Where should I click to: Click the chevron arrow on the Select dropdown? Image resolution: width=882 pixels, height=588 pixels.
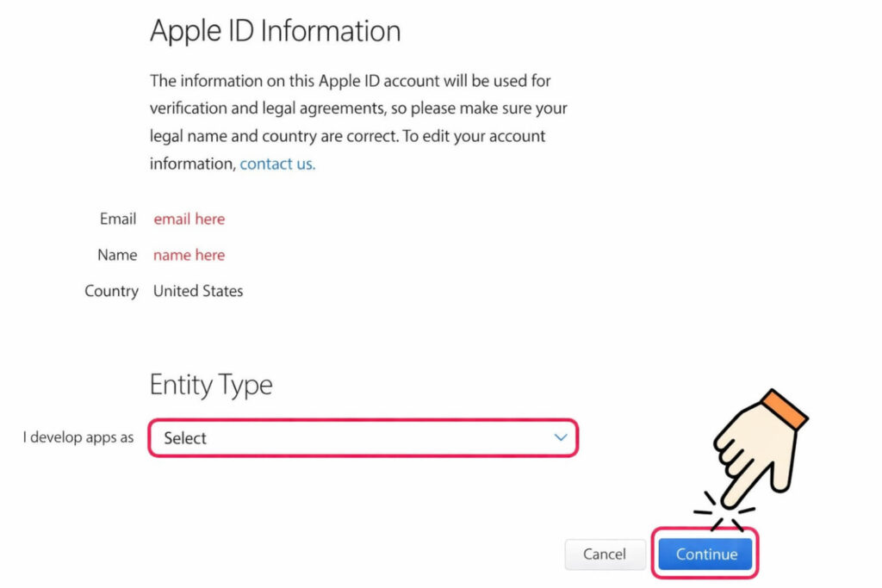pos(561,438)
